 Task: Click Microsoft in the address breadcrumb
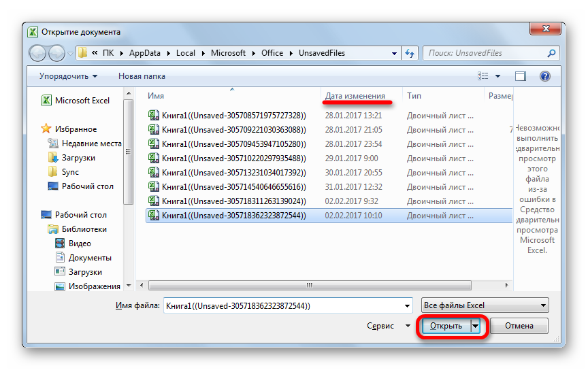pos(228,53)
